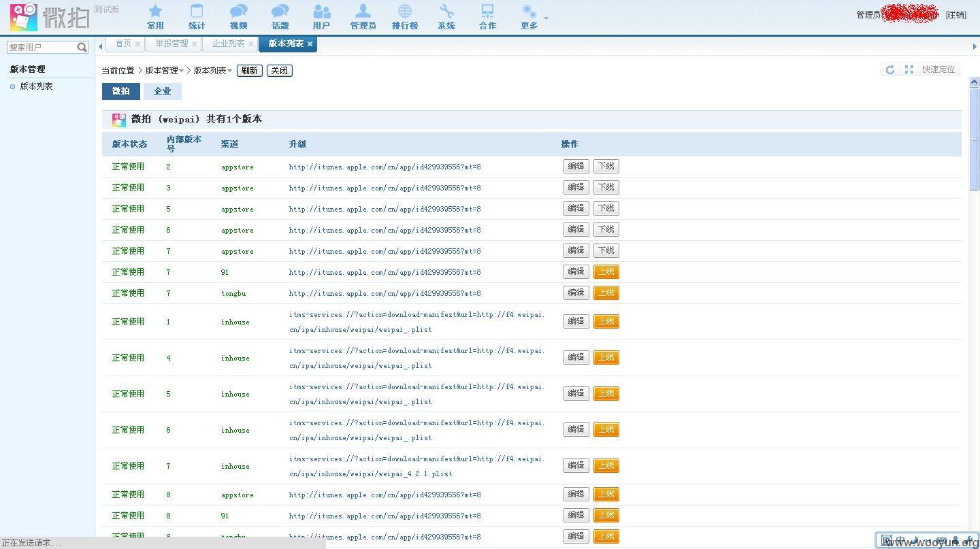Click the 关闭 close button
Screen dimensions: 980x549
point(279,71)
